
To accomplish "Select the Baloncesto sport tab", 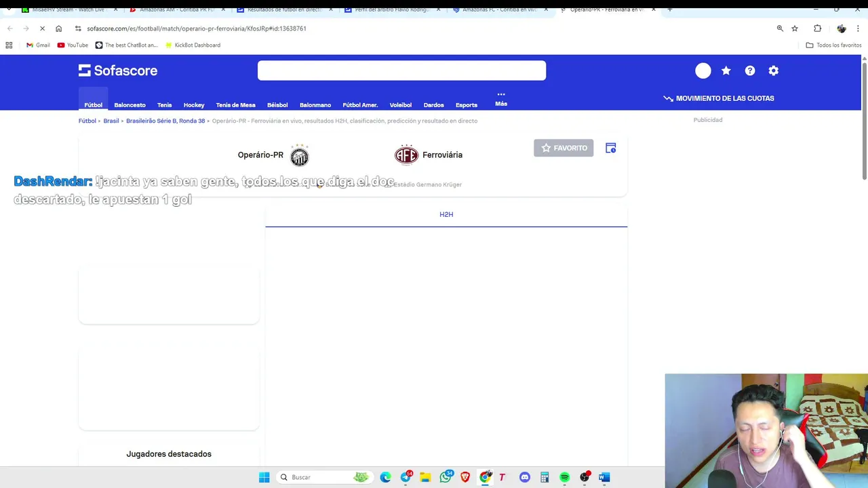I will [130, 105].
